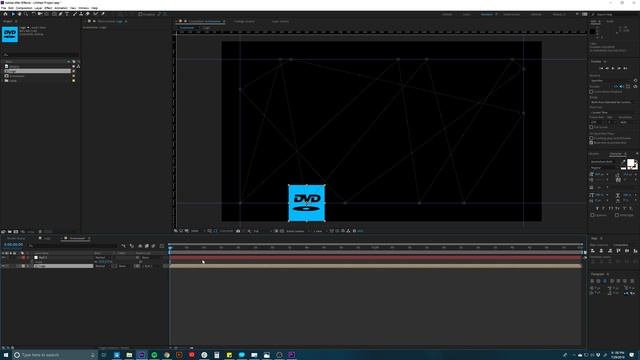Select the Pen tool

click(60, 14)
